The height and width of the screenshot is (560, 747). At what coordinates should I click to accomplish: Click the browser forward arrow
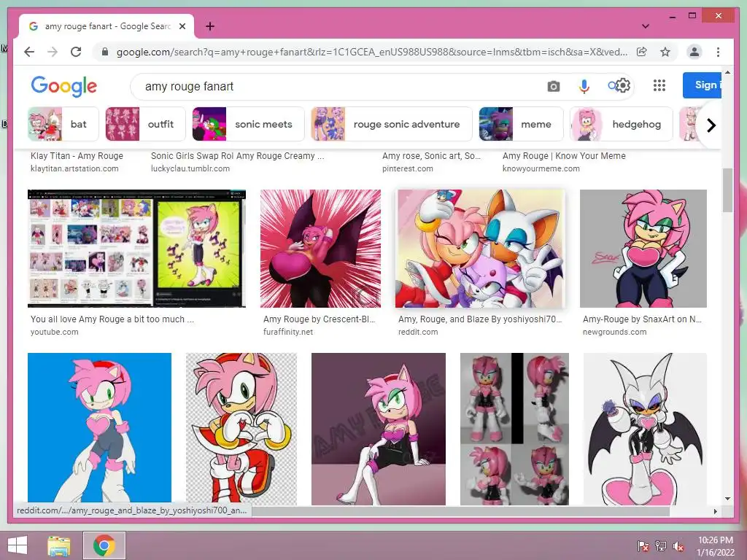[53, 52]
